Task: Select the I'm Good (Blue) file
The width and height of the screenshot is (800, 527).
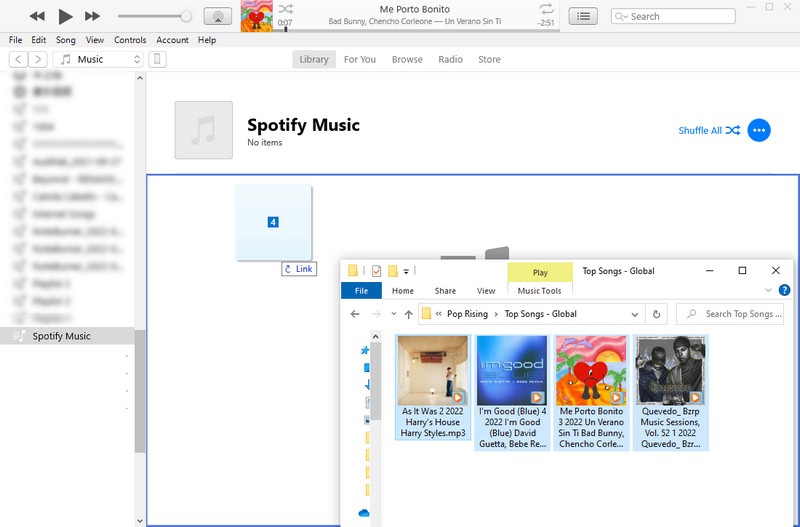Action: click(x=512, y=392)
